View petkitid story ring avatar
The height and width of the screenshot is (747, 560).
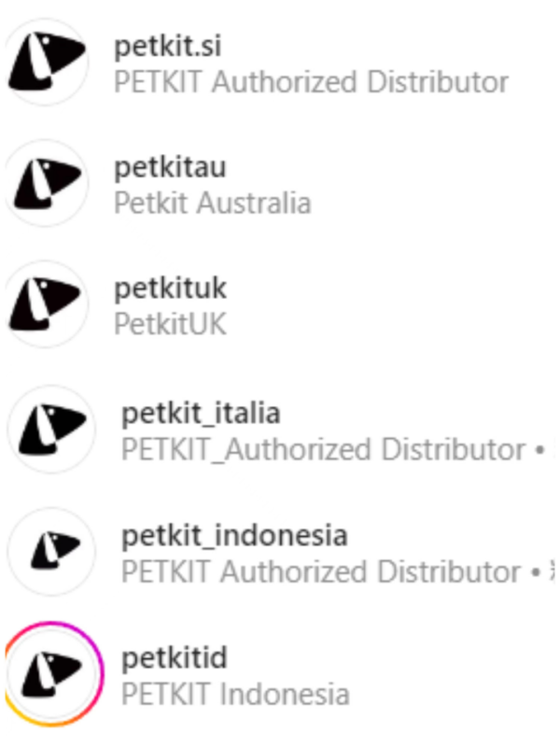click(x=53, y=673)
